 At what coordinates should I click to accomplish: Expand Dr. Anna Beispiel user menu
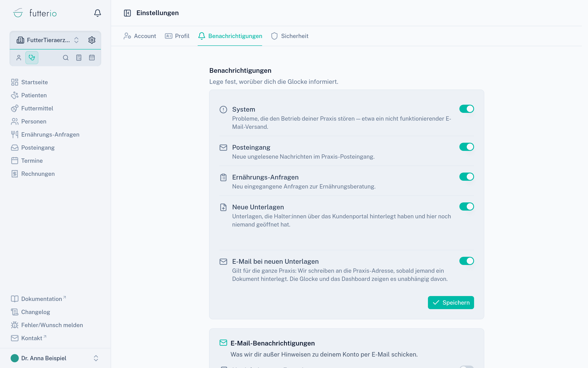pyautogui.click(x=96, y=358)
